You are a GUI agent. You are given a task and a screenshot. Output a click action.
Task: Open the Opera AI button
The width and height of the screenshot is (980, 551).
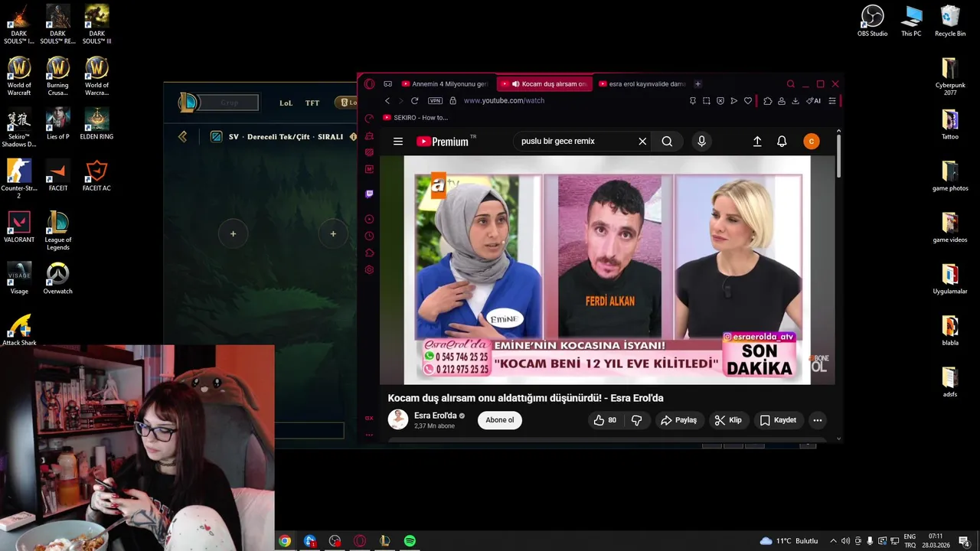[x=814, y=101]
